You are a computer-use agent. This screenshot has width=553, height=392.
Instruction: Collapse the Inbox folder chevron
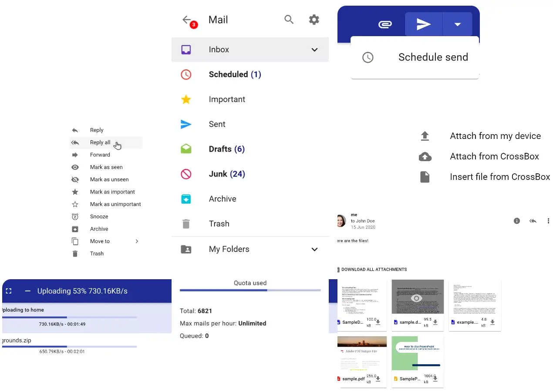coord(314,50)
